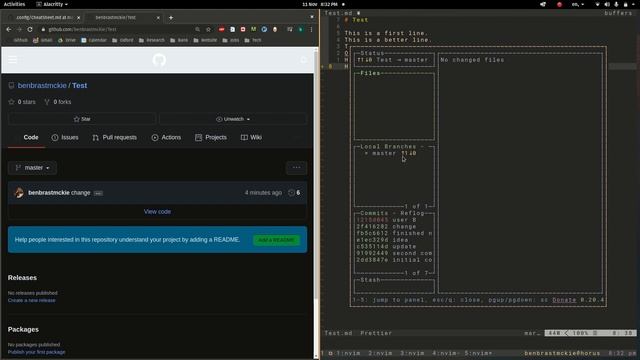Screen dimensions: 640x360
Task: Bookmark this page with the star icon
Action: click(x=209, y=29)
